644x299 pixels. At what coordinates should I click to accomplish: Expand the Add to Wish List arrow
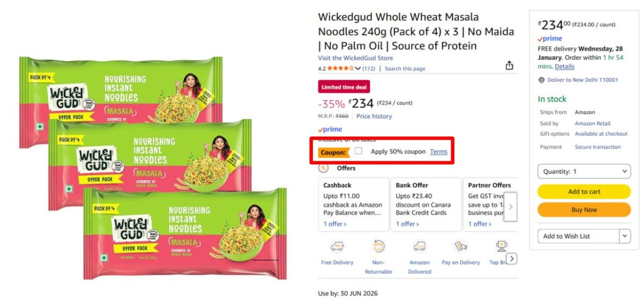(625, 236)
